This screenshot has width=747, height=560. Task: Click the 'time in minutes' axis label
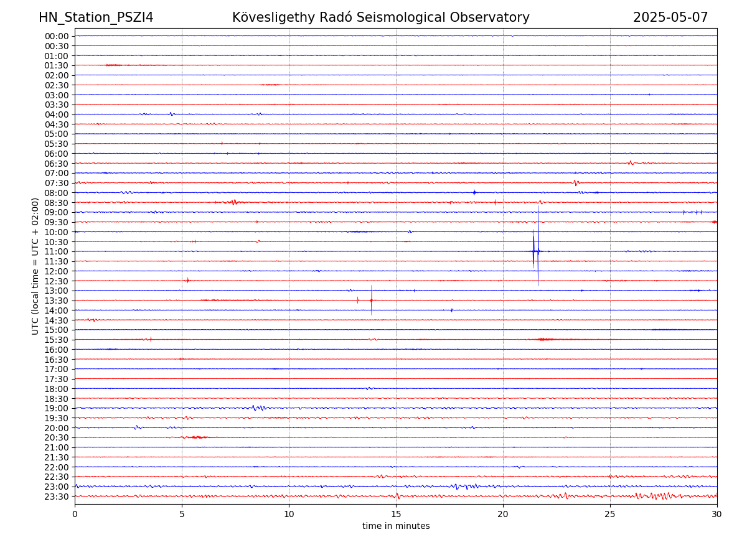pyautogui.click(x=396, y=526)
